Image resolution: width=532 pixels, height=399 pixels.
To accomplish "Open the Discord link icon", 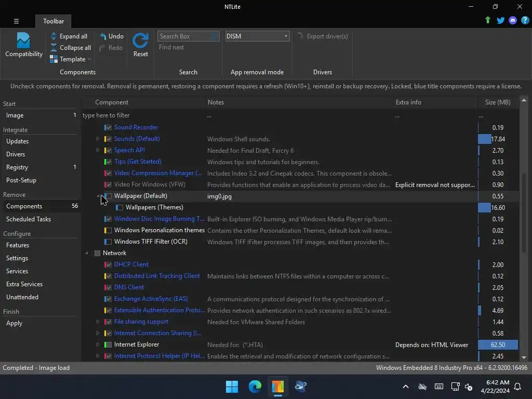I will point(513,20).
